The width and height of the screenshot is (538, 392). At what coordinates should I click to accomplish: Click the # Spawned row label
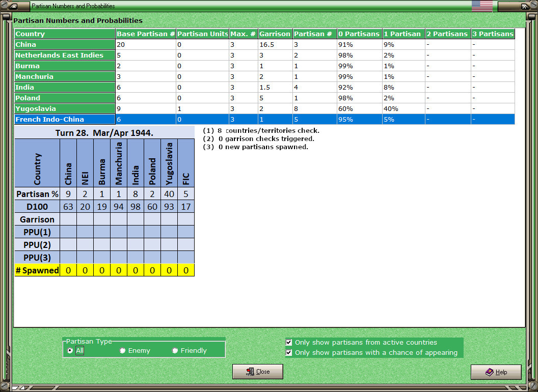pyautogui.click(x=37, y=270)
